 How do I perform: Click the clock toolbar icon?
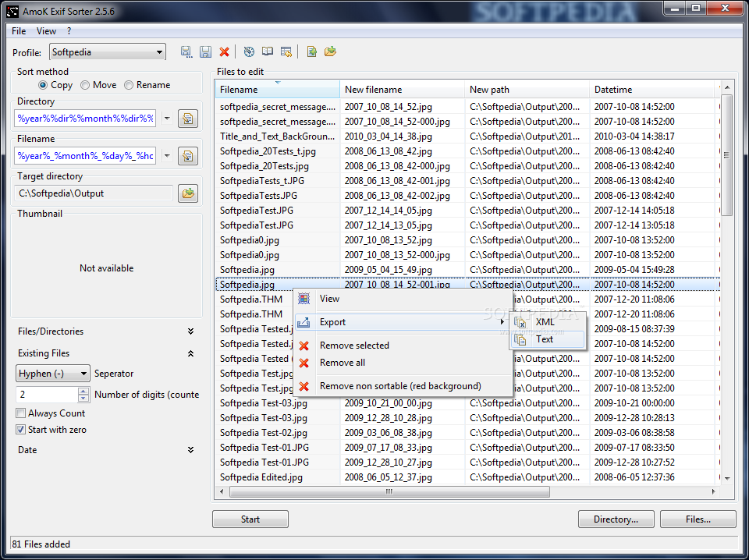click(x=249, y=52)
